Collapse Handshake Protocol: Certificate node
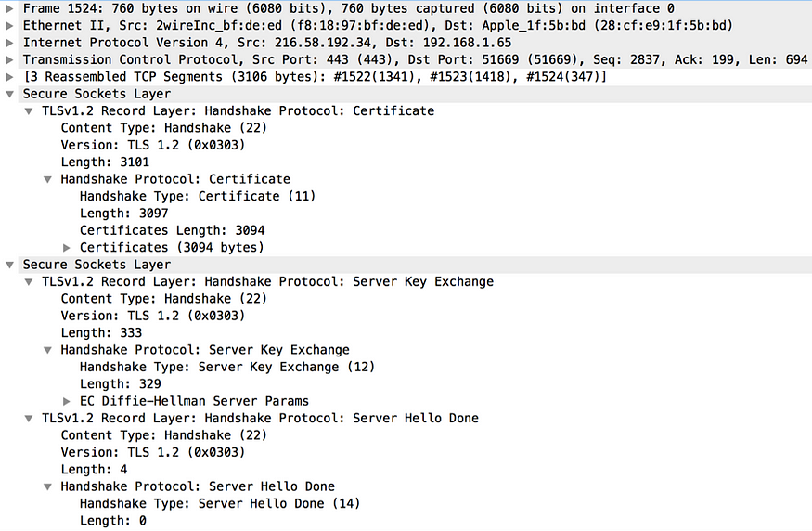 pos(47,180)
